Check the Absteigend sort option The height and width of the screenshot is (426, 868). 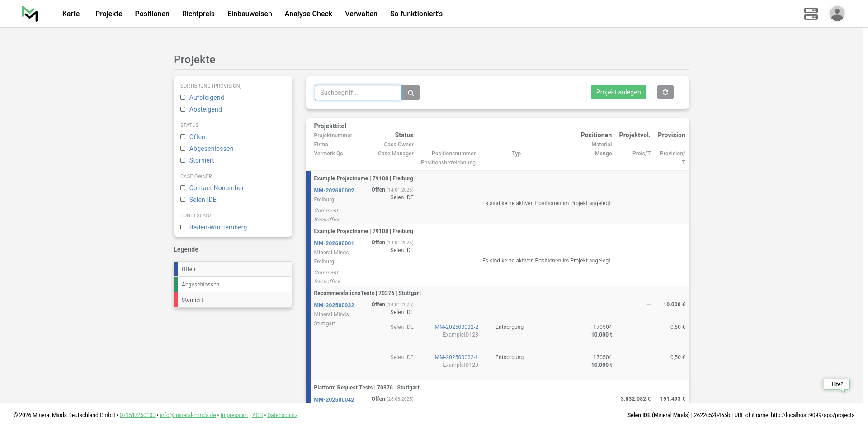(x=183, y=109)
